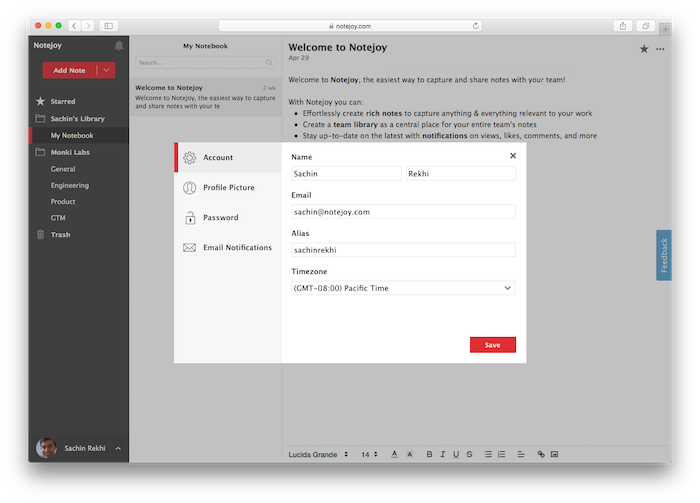
Task: Open the Lucida Grande font dropdown
Action: coord(319,454)
